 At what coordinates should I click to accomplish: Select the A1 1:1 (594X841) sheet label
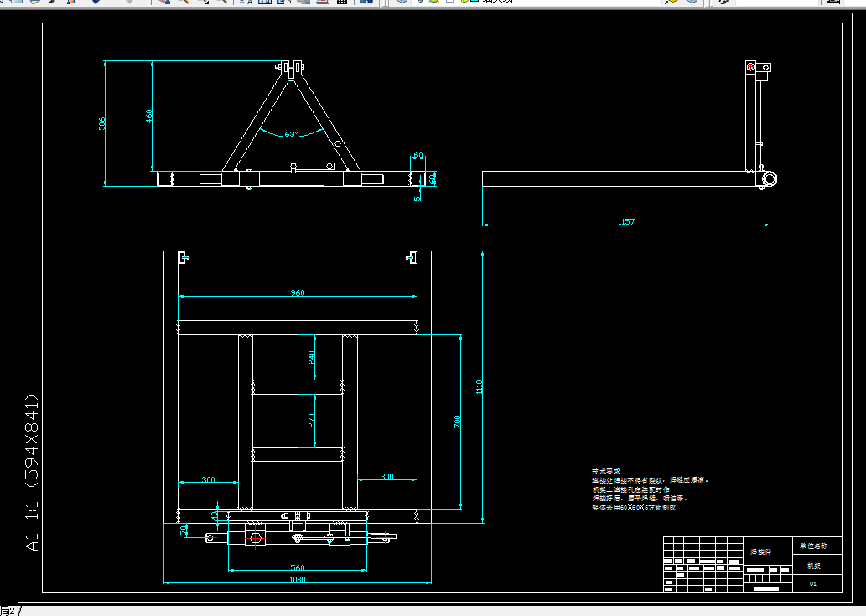[32, 472]
